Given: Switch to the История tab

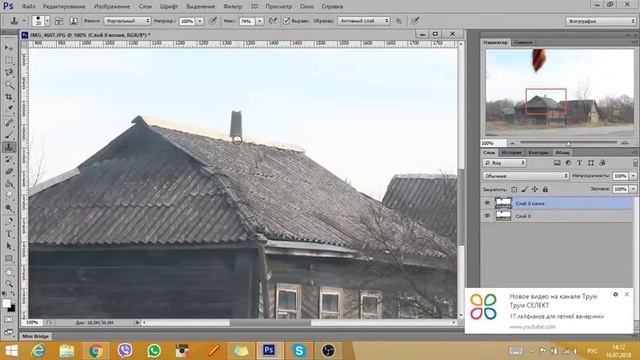Looking at the screenshot, I should [511, 152].
